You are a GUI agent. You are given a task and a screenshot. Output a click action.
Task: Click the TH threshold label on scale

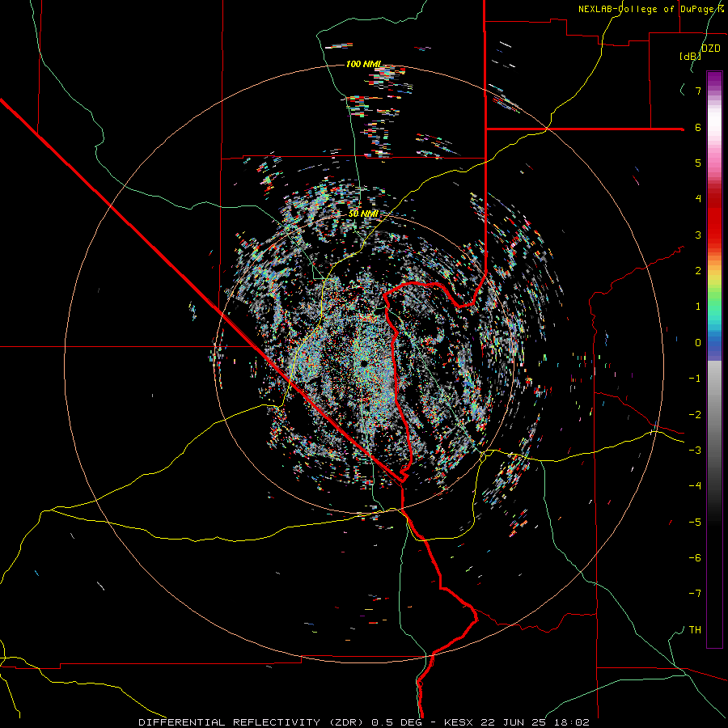point(695,630)
